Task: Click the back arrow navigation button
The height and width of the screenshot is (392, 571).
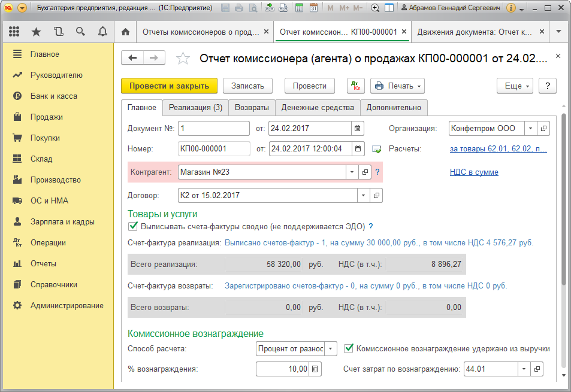Action: tap(132, 57)
